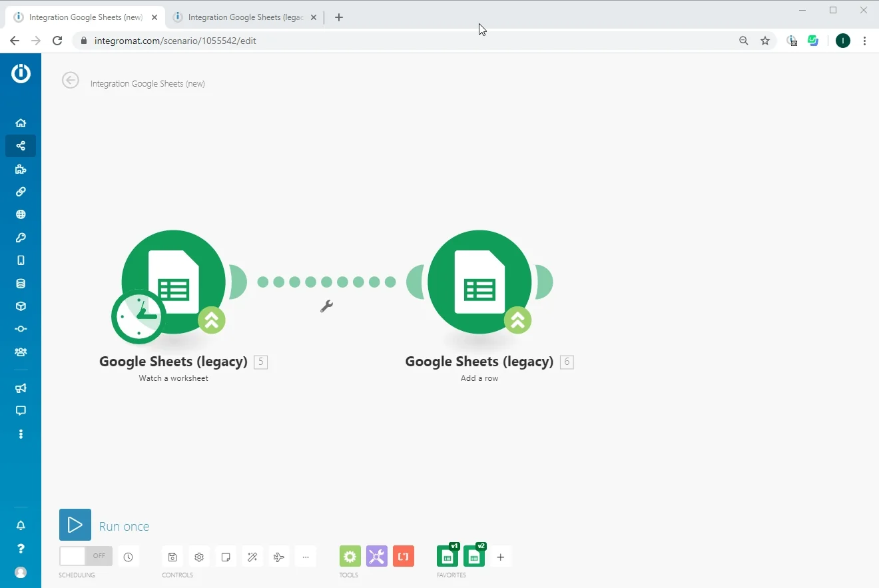Click the Run once text label

point(125,526)
